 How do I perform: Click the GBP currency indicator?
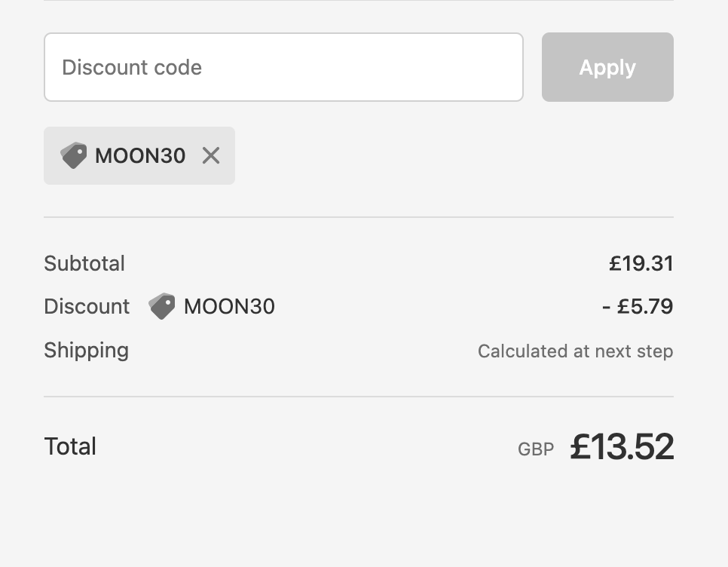(536, 449)
